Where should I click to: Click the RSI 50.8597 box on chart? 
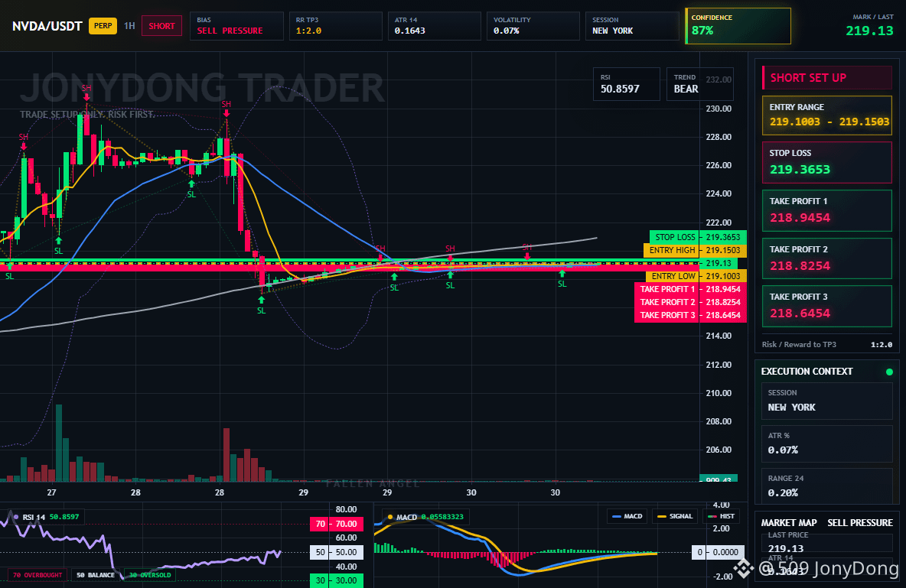click(627, 84)
